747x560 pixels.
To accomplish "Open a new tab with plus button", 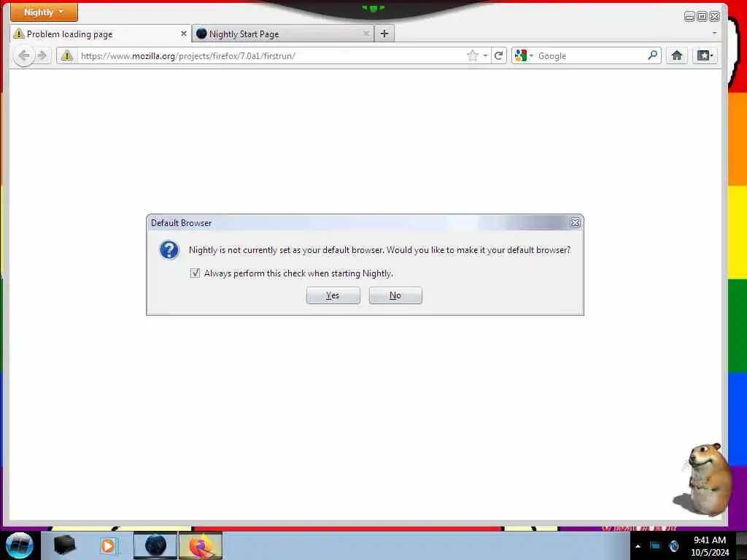I will click(384, 34).
